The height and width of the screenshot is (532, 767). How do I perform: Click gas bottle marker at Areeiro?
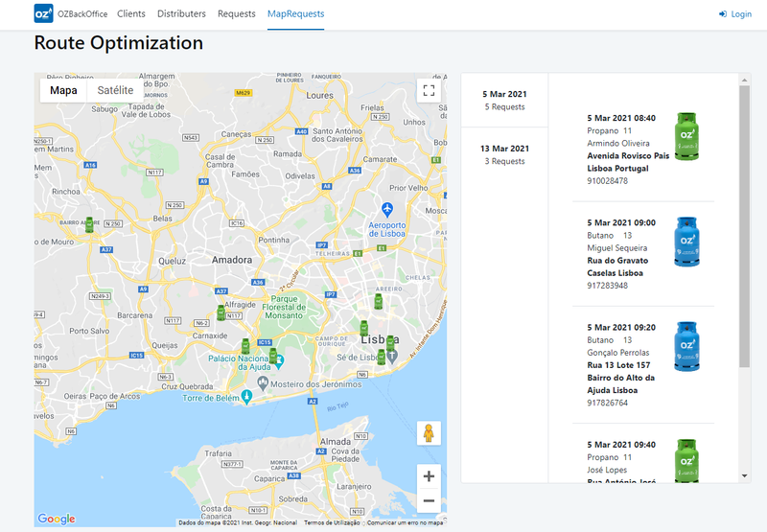click(x=378, y=301)
